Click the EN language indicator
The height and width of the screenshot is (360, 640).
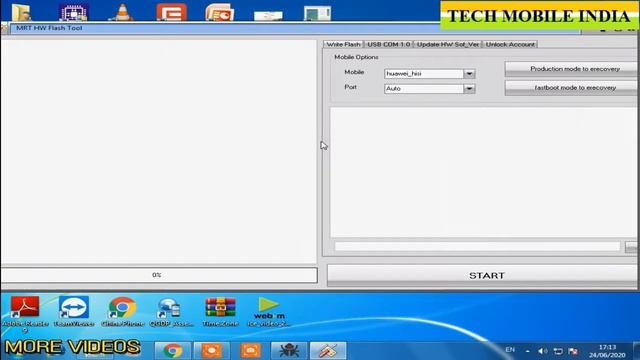tap(510, 350)
